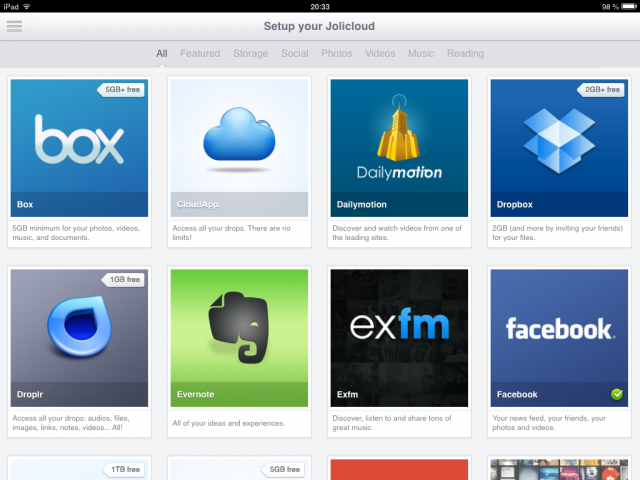Tap the 20:33 clock in status bar

click(320, 7)
